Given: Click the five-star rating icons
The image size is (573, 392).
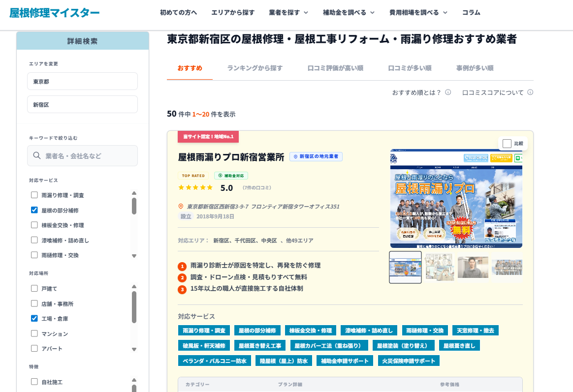Looking at the screenshot, I should tap(195, 187).
